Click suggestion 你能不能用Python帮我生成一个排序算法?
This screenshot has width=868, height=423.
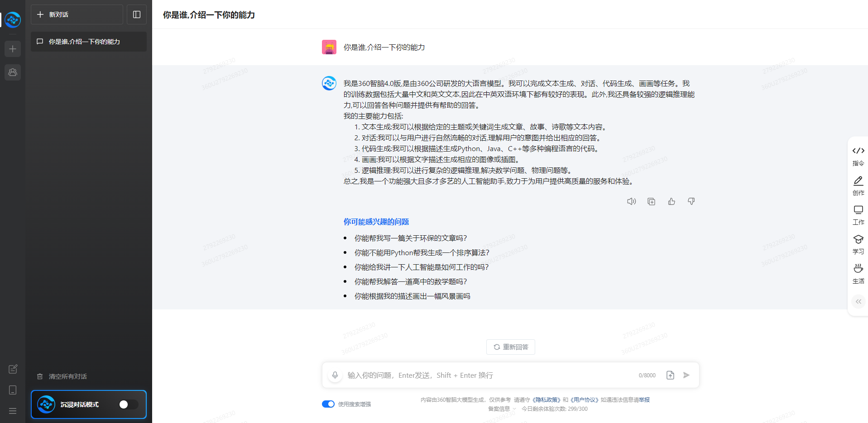422,252
